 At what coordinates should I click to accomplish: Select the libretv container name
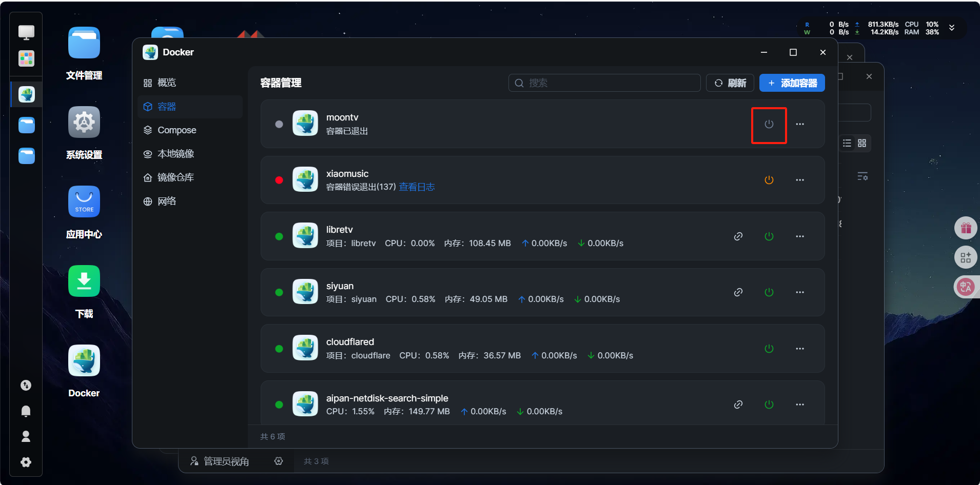point(339,230)
